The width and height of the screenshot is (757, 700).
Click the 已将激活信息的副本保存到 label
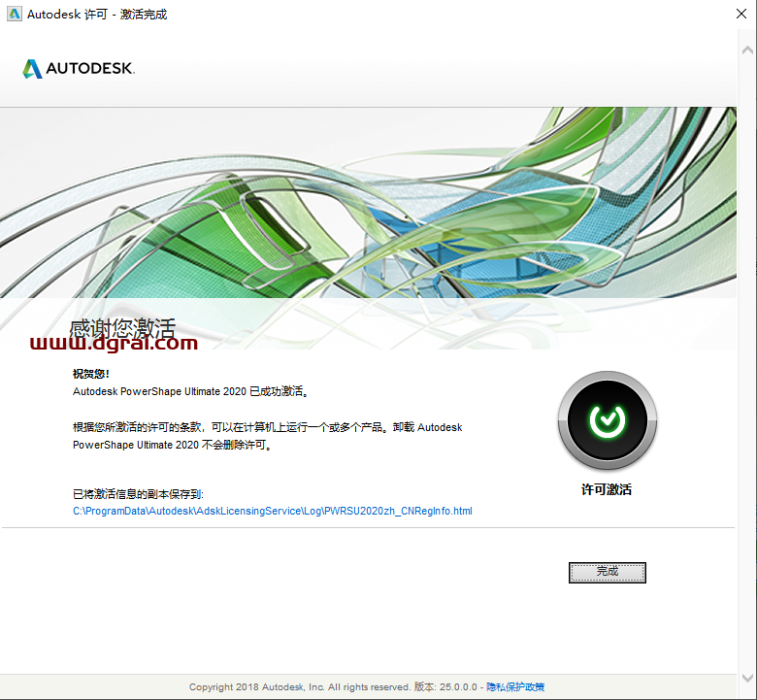(x=138, y=494)
